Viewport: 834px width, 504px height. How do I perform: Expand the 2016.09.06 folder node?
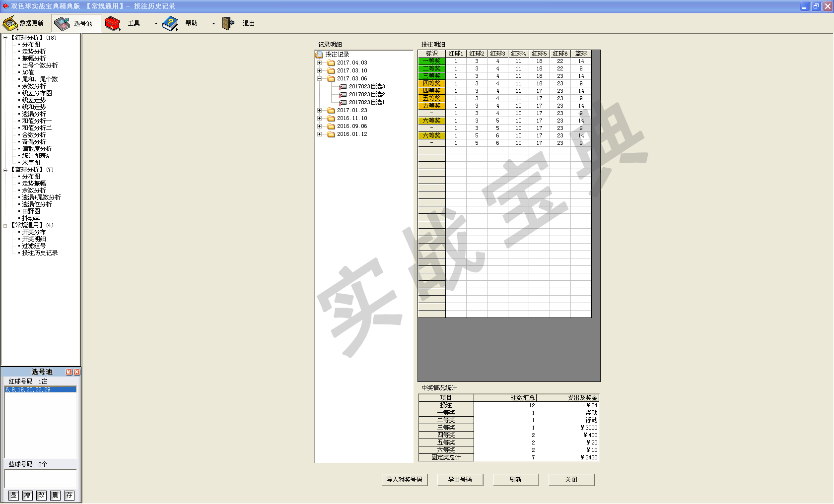[319, 126]
